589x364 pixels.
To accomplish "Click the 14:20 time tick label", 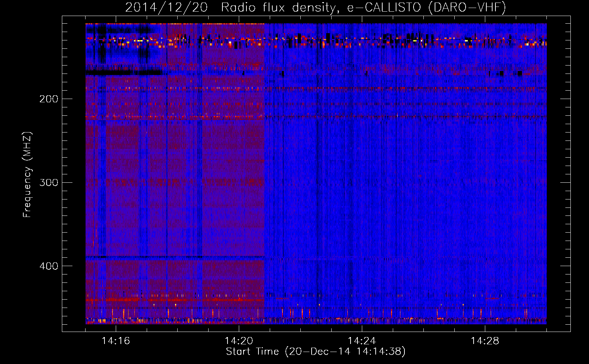I will tap(239, 341).
